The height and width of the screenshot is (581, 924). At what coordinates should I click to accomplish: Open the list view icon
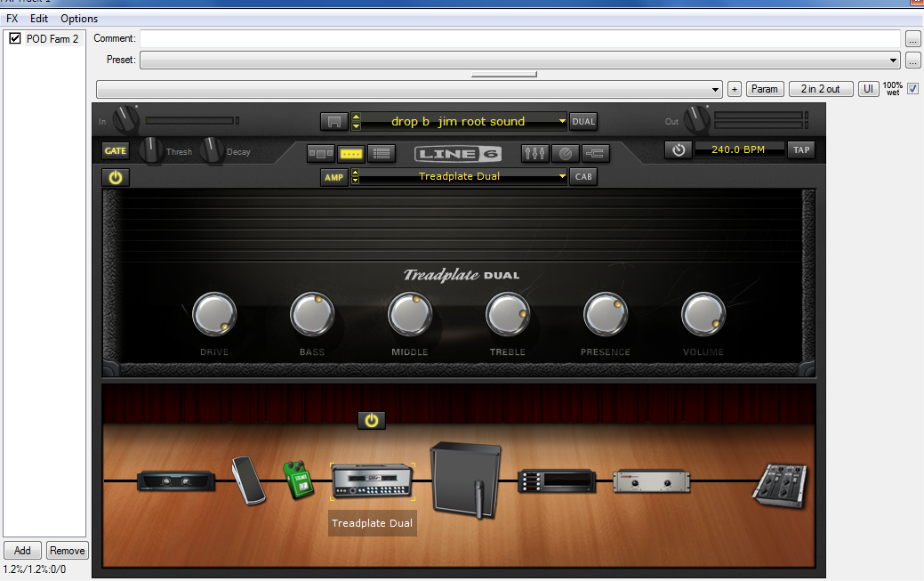pos(382,153)
